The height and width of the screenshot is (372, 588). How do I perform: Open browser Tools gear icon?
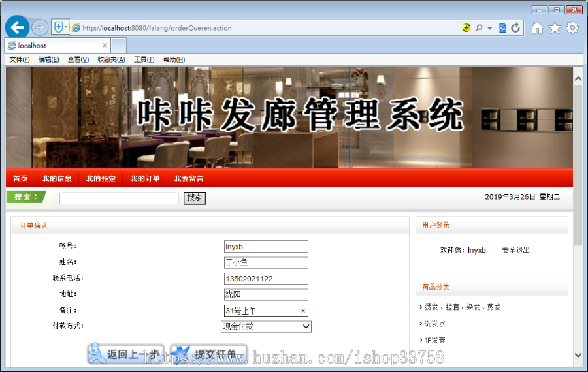(x=572, y=27)
